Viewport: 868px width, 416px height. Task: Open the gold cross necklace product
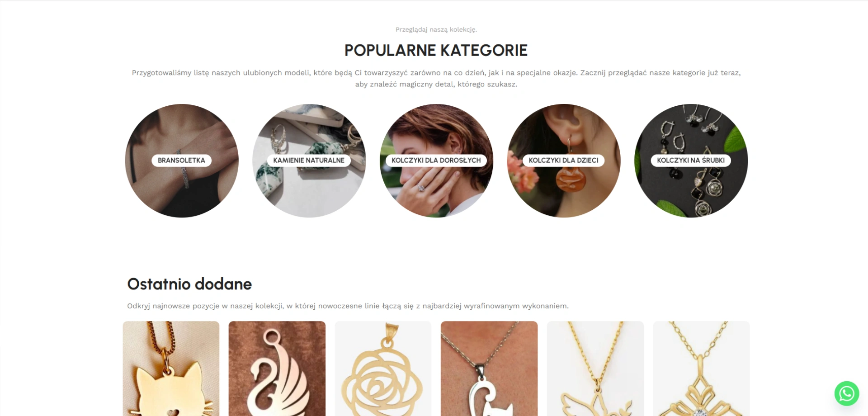(x=702, y=369)
